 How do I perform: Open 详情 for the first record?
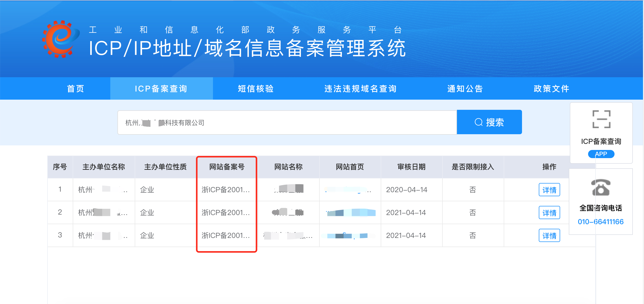(549, 190)
